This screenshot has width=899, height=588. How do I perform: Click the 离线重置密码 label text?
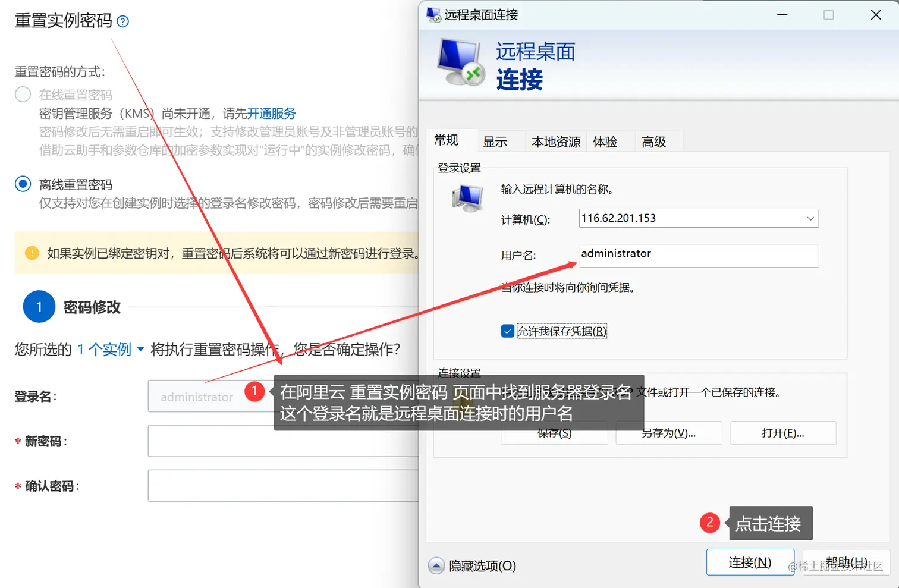tap(76, 184)
